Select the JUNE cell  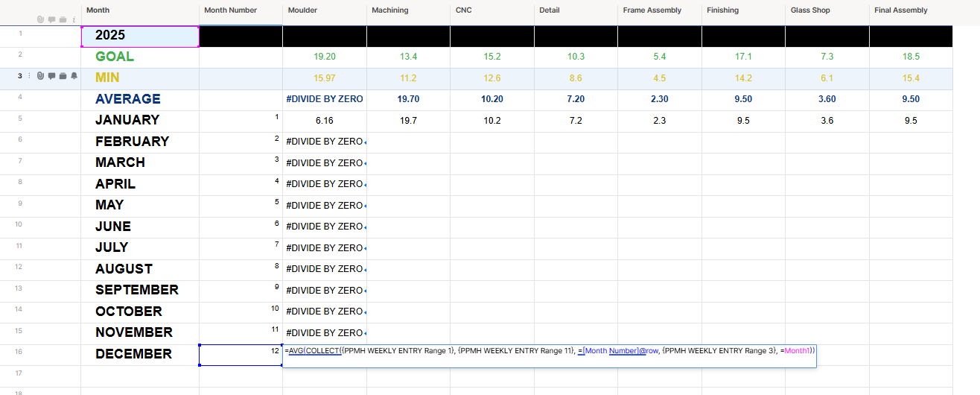coord(140,227)
